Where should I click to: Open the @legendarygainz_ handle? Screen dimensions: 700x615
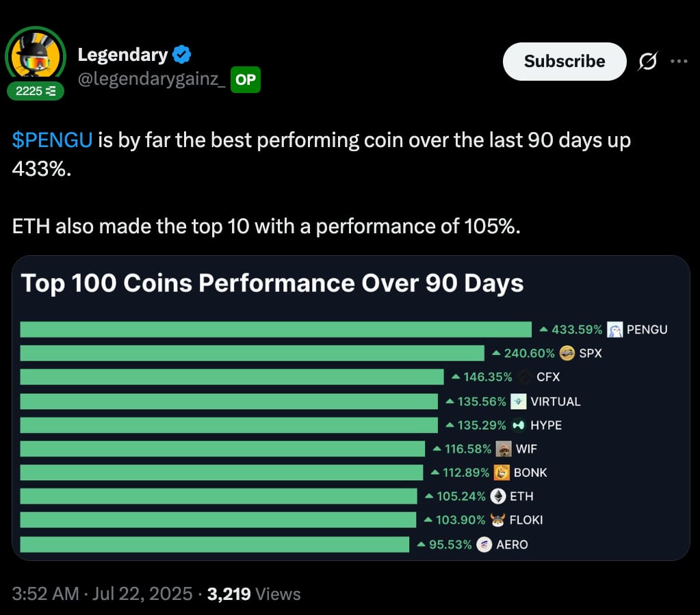(x=152, y=79)
